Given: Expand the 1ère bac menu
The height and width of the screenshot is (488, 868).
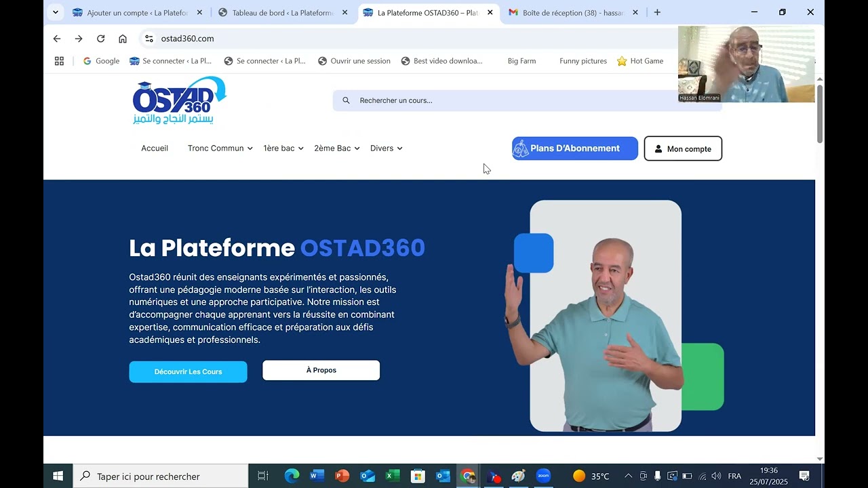Looking at the screenshot, I should coord(283,148).
